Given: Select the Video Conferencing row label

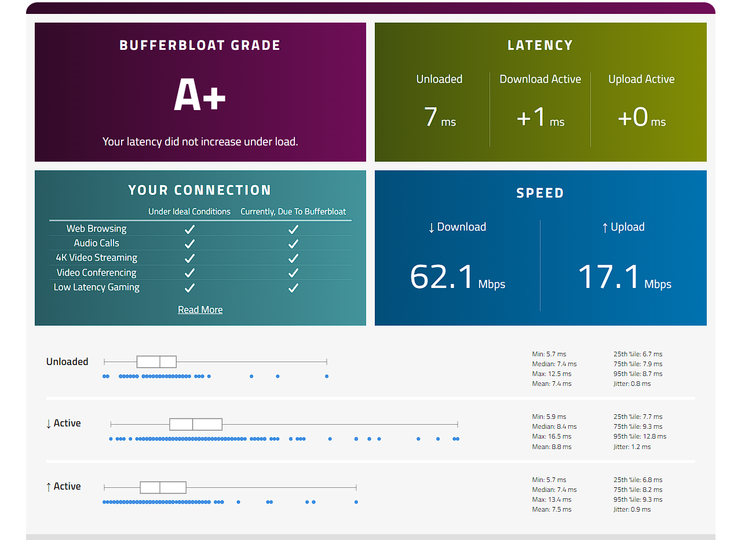Looking at the screenshot, I should point(97,273).
